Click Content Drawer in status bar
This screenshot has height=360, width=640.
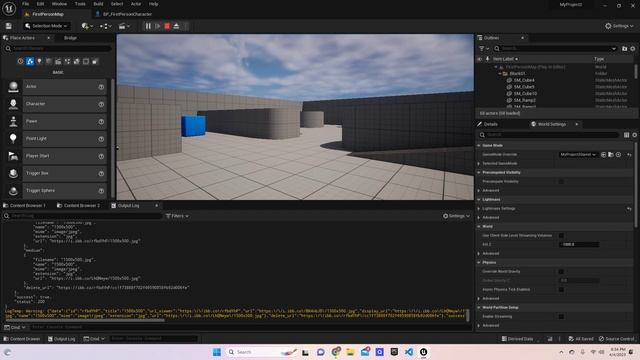point(22,339)
